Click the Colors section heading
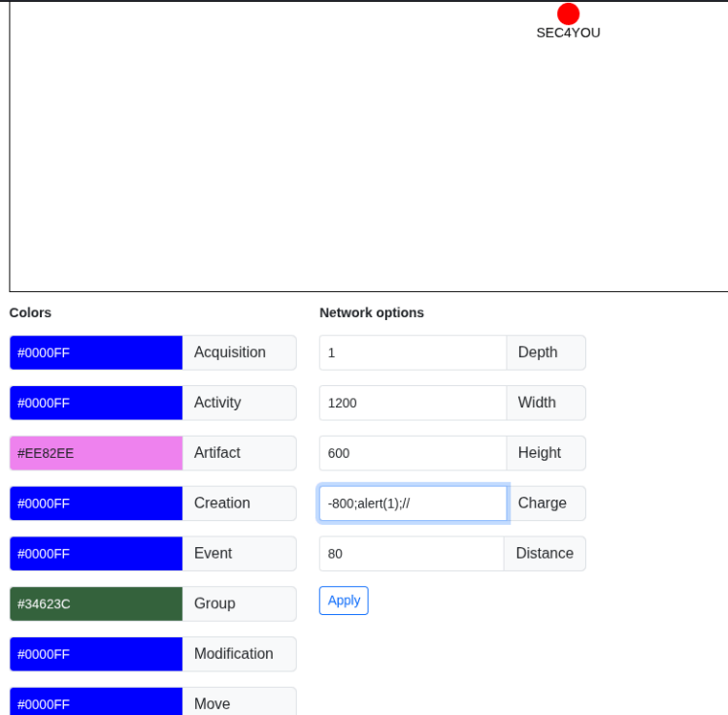The height and width of the screenshot is (715, 728). coord(30,313)
